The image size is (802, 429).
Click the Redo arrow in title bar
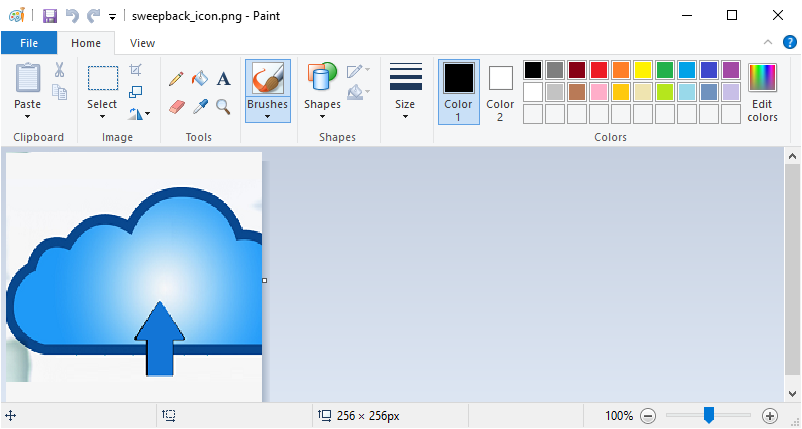point(93,16)
